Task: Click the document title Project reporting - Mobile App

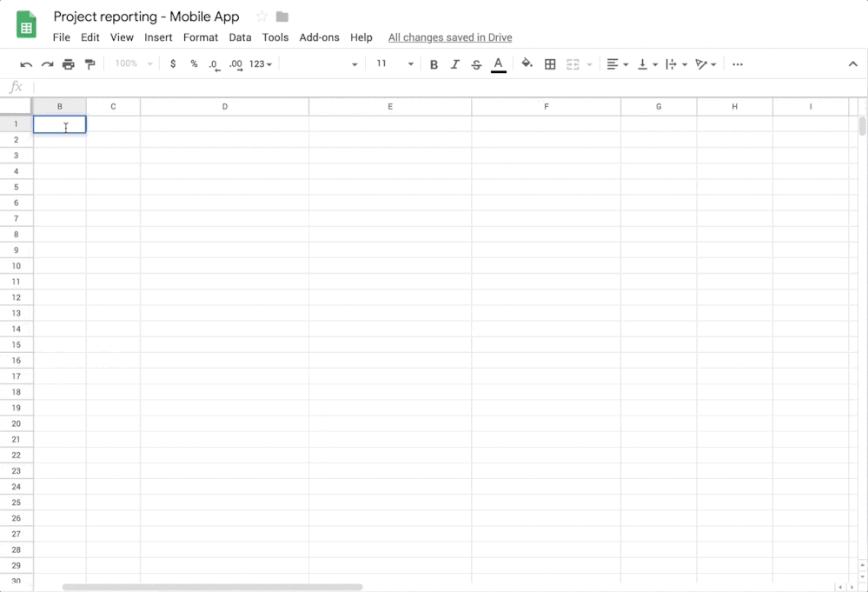Action: pyautogui.click(x=146, y=17)
